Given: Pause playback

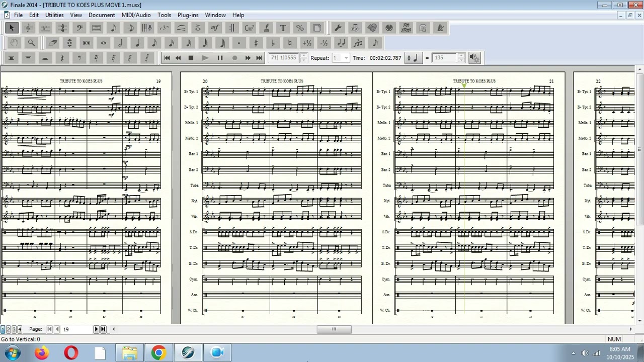Looking at the screenshot, I should point(220,58).
